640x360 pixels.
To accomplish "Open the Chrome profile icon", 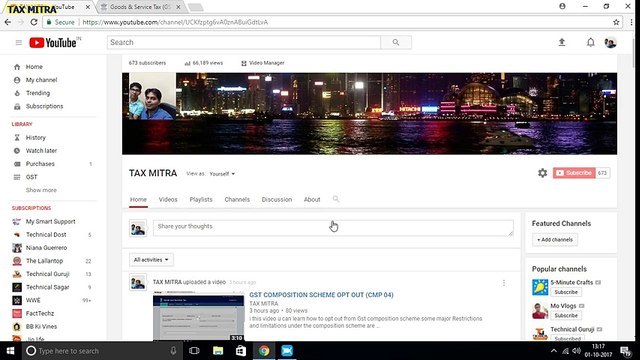I will pyautogui.click(x=562, y=6).
